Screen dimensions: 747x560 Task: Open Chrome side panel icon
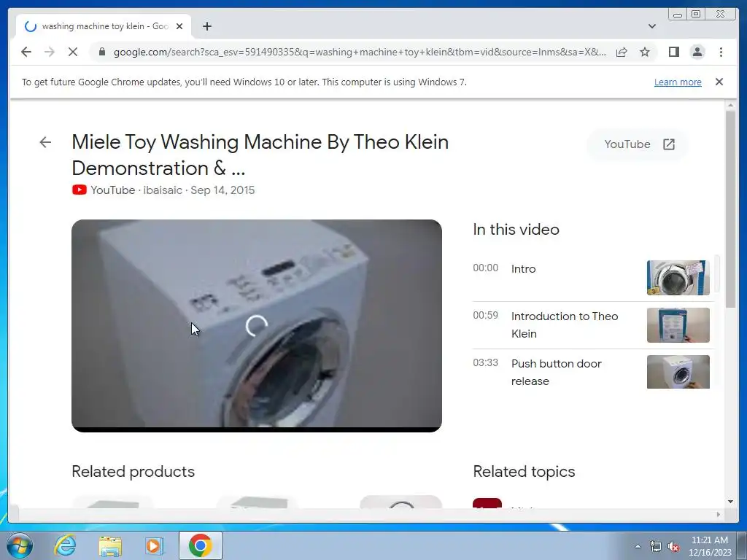pyautogui.click(x=673, y=52)
